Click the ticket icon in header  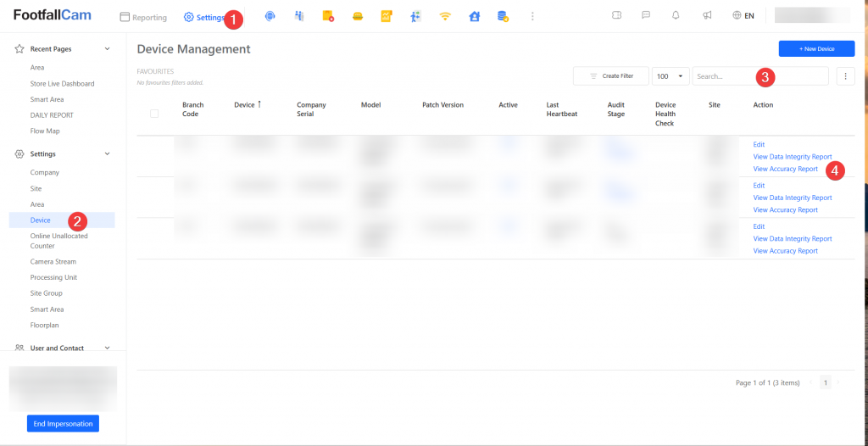(617, 15)
